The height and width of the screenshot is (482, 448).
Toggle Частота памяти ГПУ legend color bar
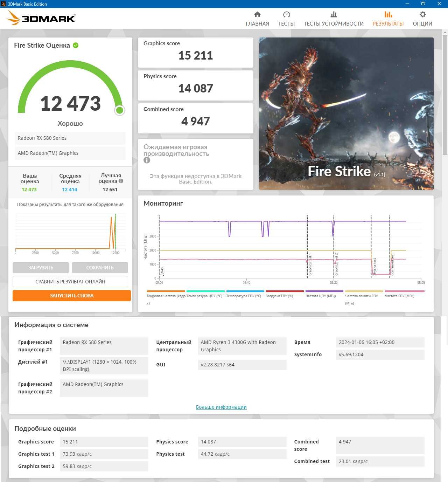(x=364, y=291)
